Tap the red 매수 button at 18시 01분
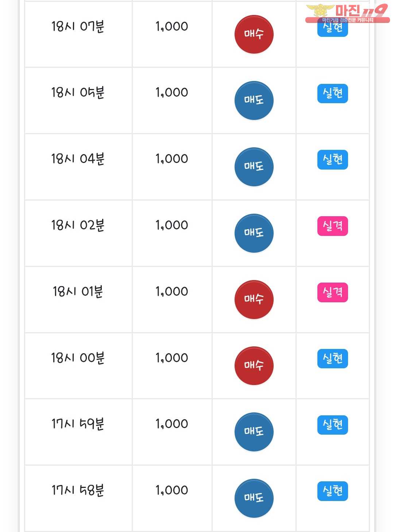Viewport: 394px width, 532px height. click(x=254, y=299)
